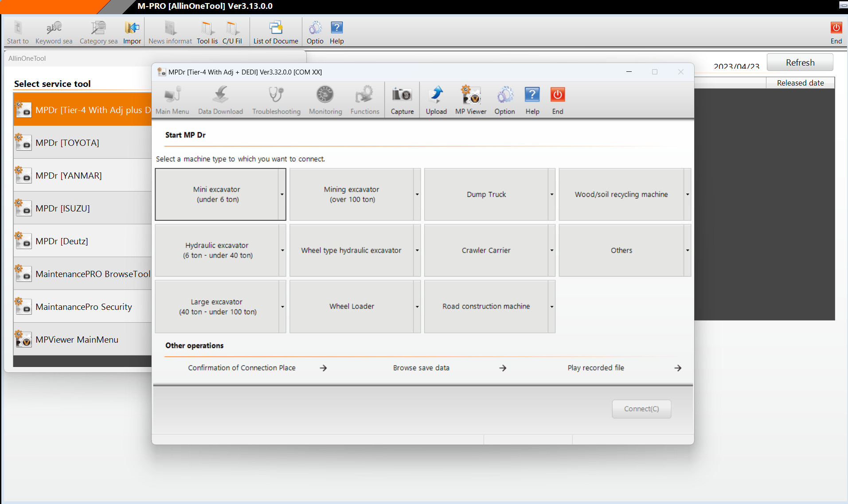Expand Crawler Carrier dropdown arrow

point(551,250)
